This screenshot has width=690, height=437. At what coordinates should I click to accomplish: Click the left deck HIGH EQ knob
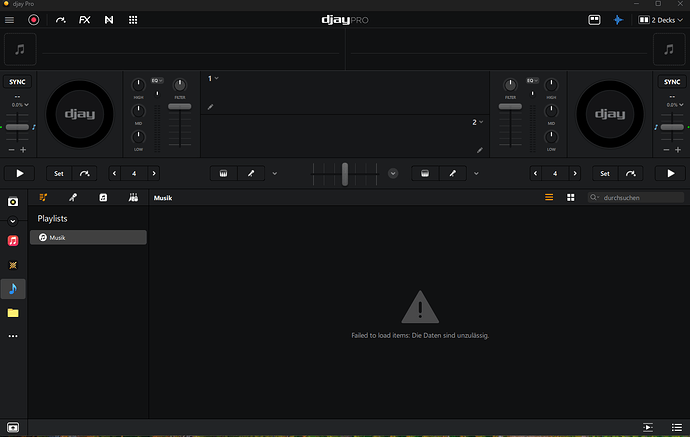coord(138,85)
